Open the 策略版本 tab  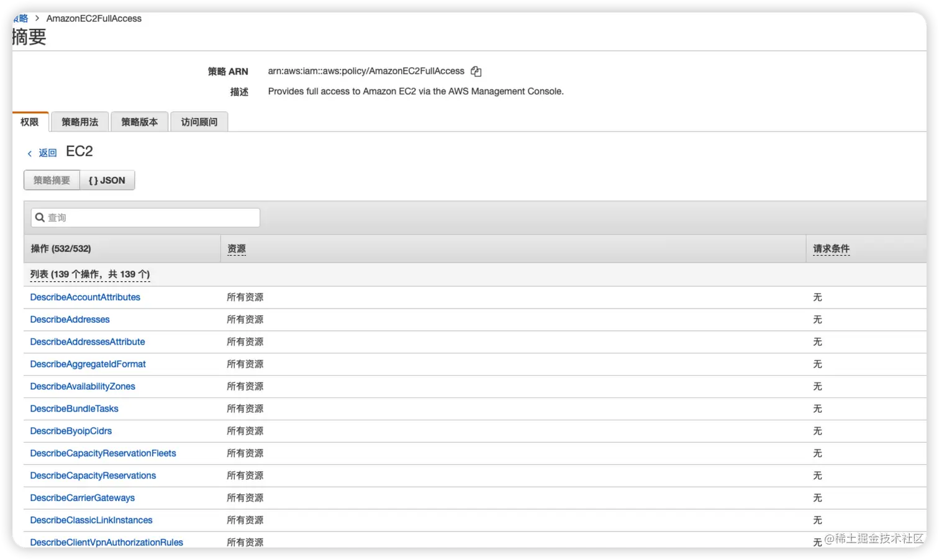click(140, 122)
